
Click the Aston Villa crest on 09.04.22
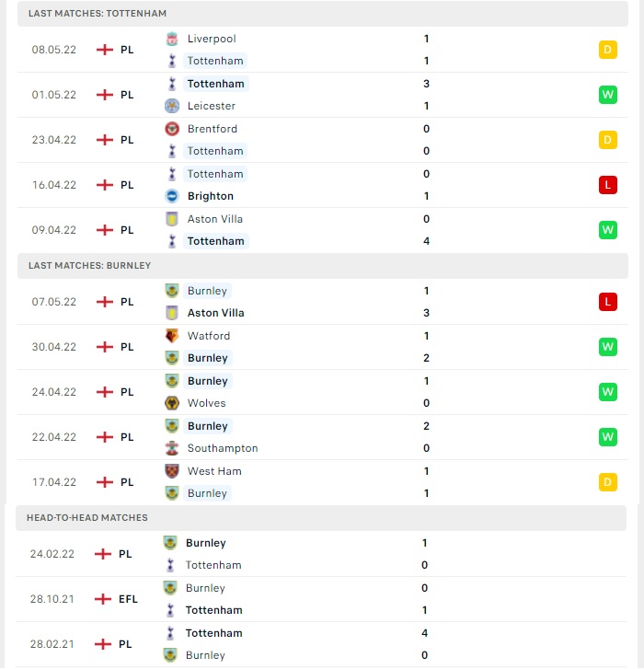(x=172, y=219)
